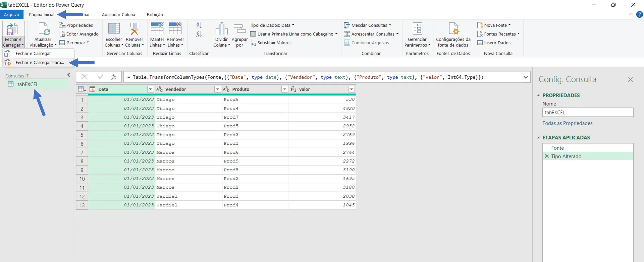The width and height of the screenshot is (644, 262).
Task: Open the Todas as Propriedades link
Action: [568, 123]
